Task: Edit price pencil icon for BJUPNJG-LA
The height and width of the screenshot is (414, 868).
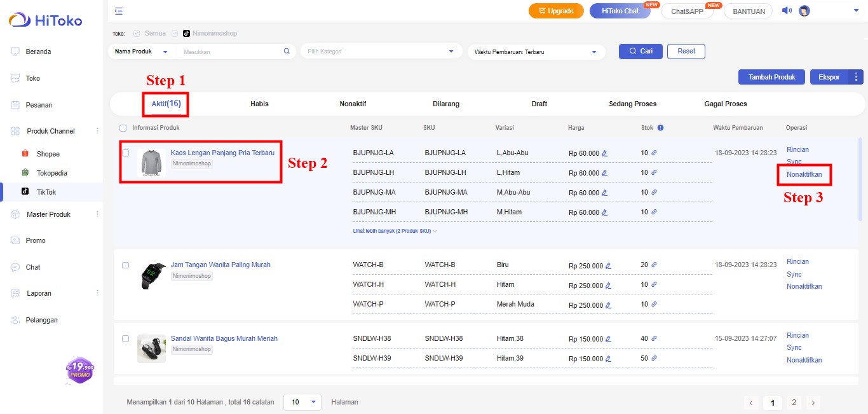Action: coord(605,153)
